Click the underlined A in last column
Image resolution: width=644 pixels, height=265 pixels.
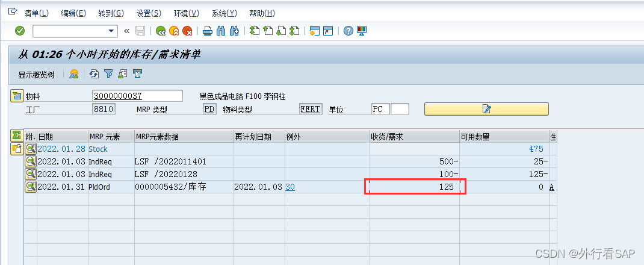551,187
